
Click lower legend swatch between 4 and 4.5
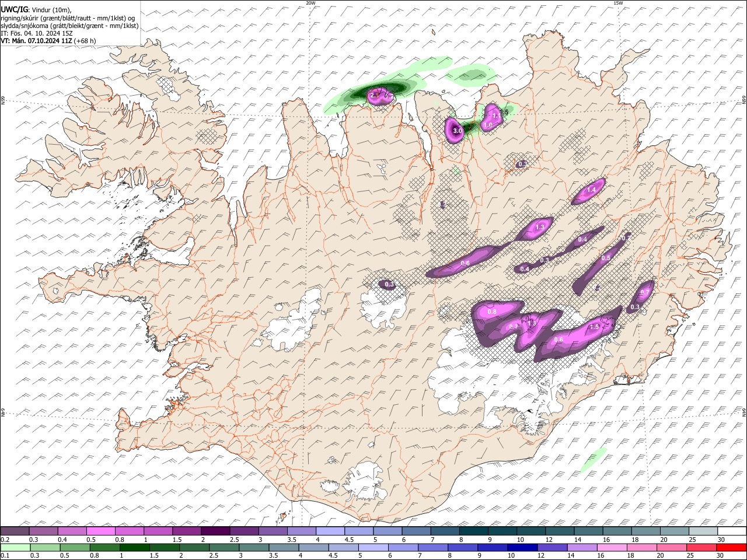[x=313, y=547]
